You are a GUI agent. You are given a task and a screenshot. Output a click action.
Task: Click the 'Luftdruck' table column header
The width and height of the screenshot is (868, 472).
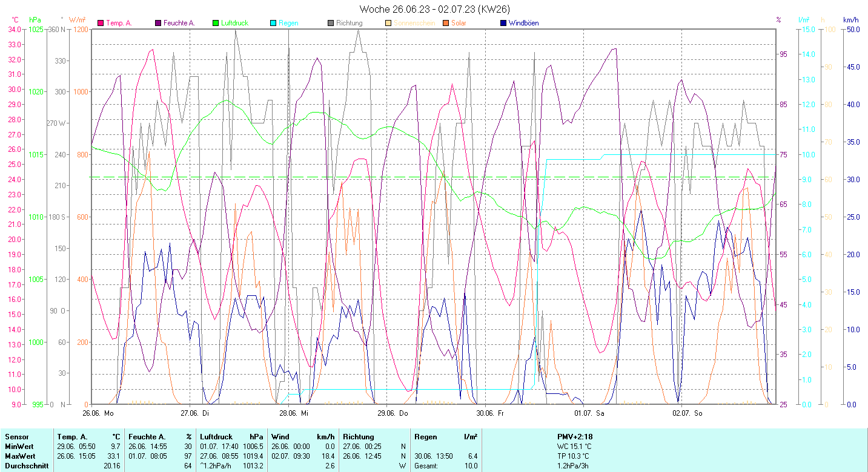coord(216,436)
